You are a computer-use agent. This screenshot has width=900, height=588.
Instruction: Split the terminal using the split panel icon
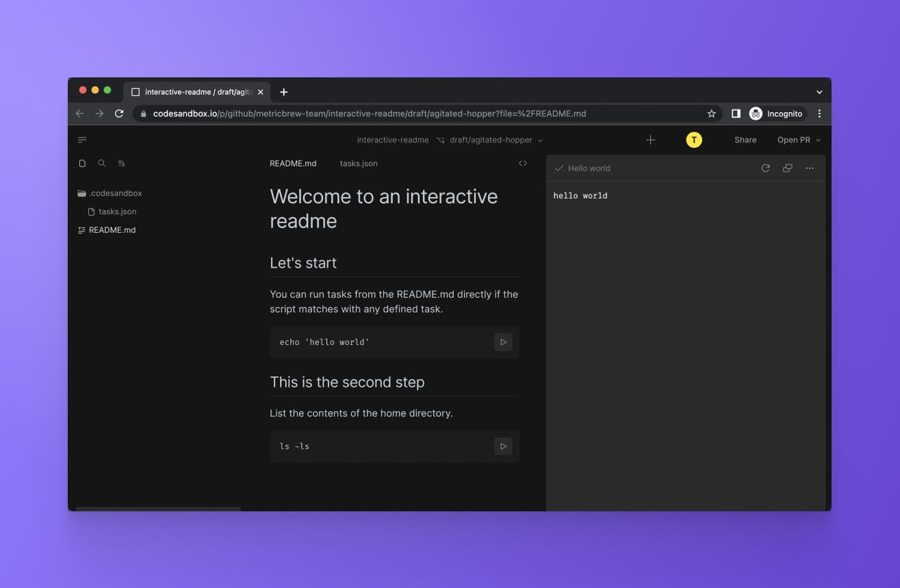(x=787, y=168)
